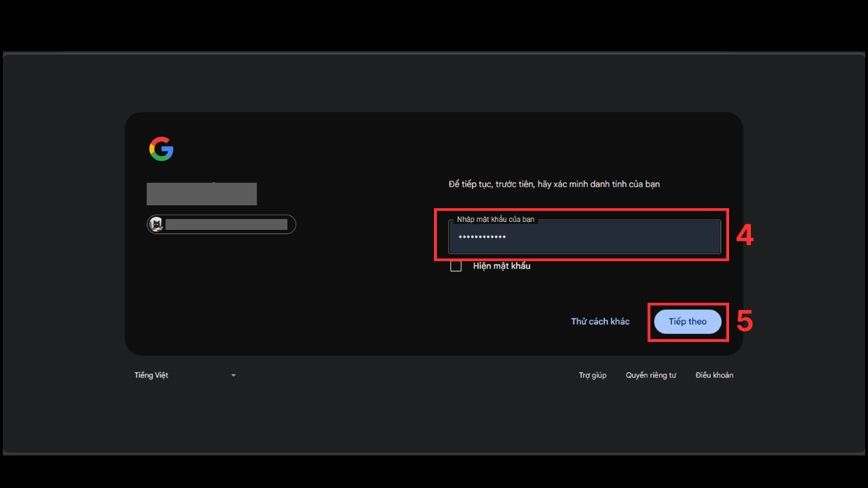Click the Tiếp theo button
The width and height of the screenshot is (868, 488).
tap(688, 322)
